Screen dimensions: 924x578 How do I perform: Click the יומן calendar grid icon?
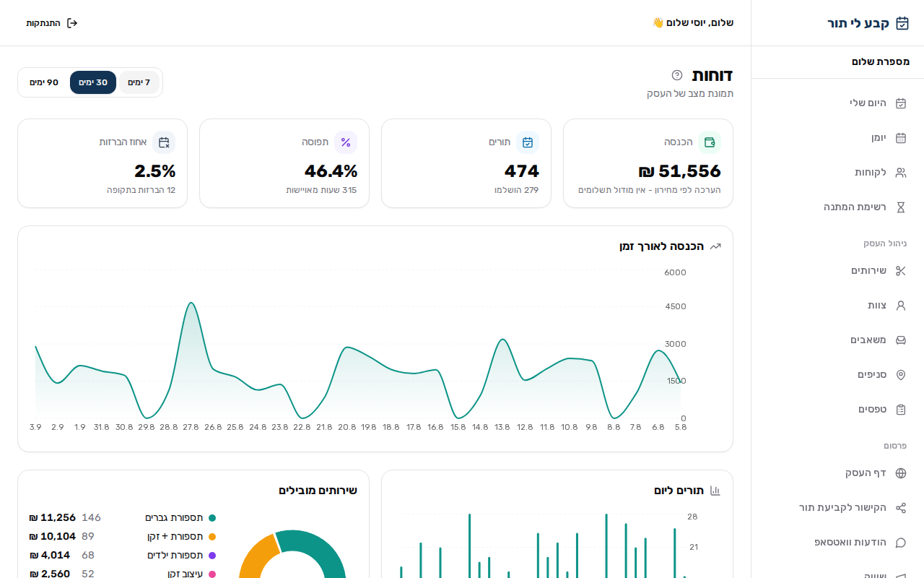pyautogui.click(x=901, y=138)
